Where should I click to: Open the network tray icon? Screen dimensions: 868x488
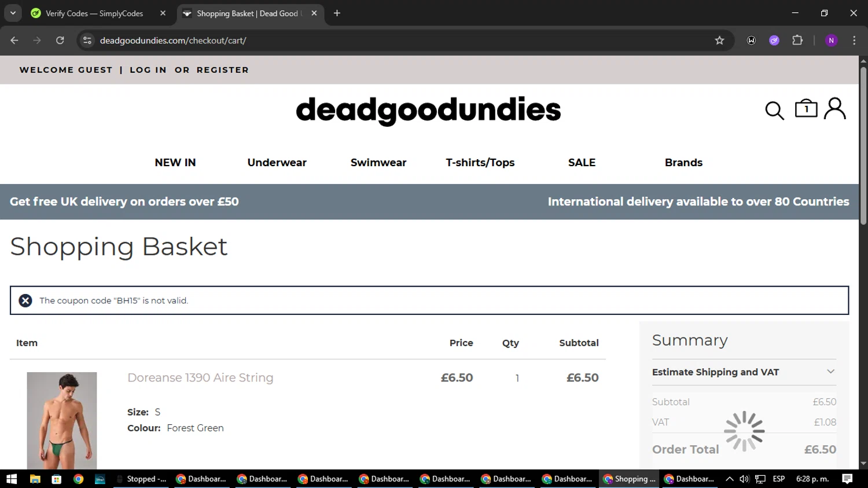pos(760,479)
